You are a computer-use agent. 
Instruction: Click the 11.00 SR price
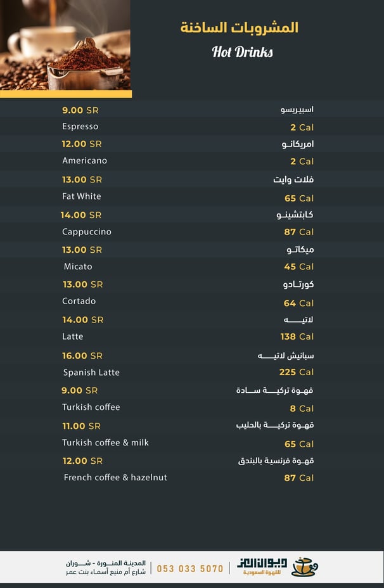(x=82, y=426)
